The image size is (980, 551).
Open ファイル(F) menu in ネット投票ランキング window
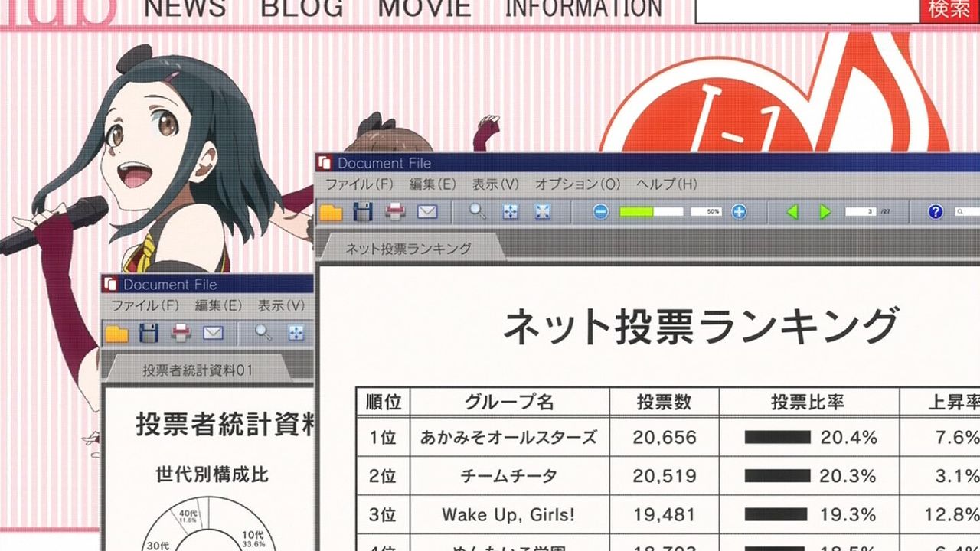coord(359,184)
